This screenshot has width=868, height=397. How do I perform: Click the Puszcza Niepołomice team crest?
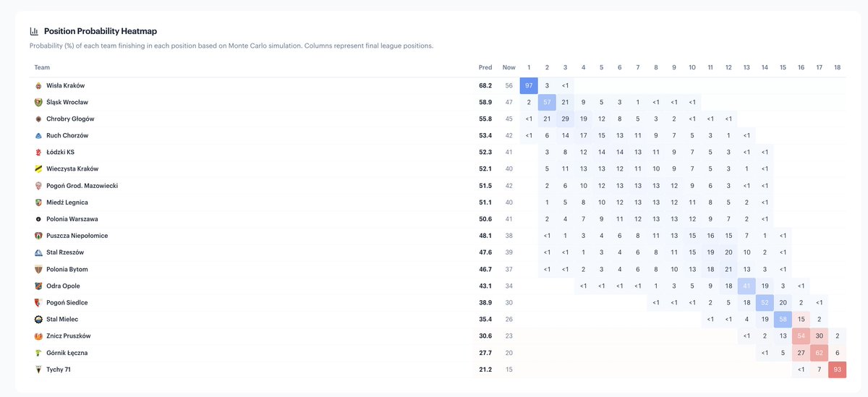[38, 236]
